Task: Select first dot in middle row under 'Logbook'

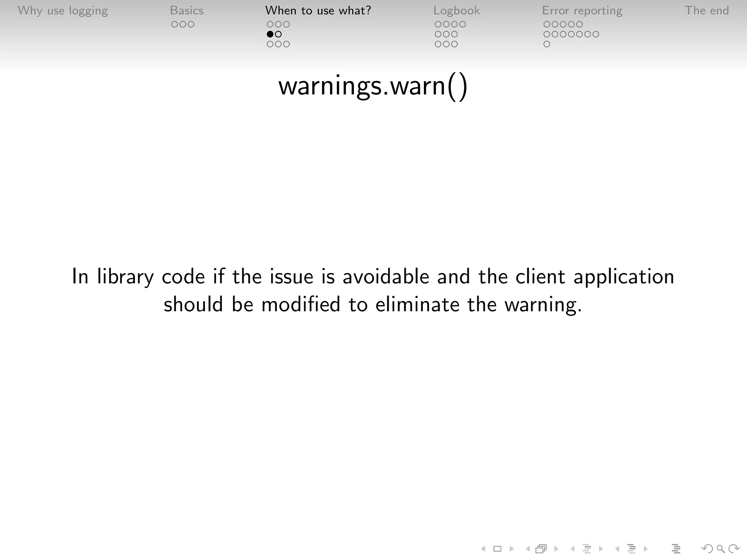Action: click(x=438, y=34)
